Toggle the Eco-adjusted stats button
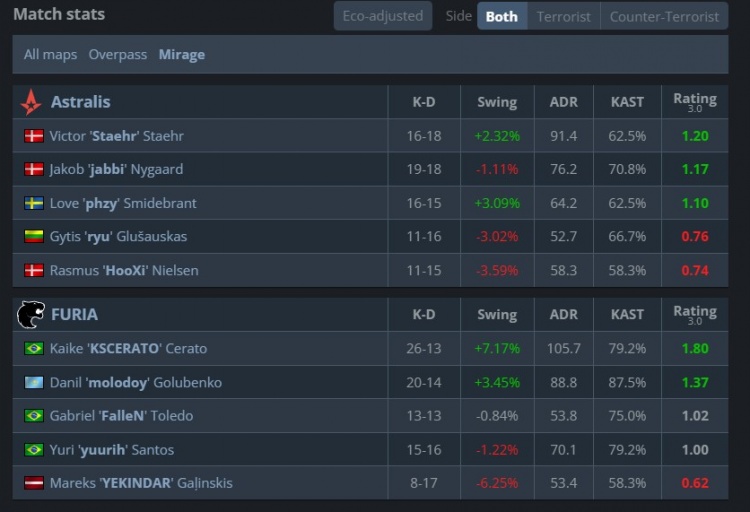This screenshot has width=750, height=512. pos(382,16)
